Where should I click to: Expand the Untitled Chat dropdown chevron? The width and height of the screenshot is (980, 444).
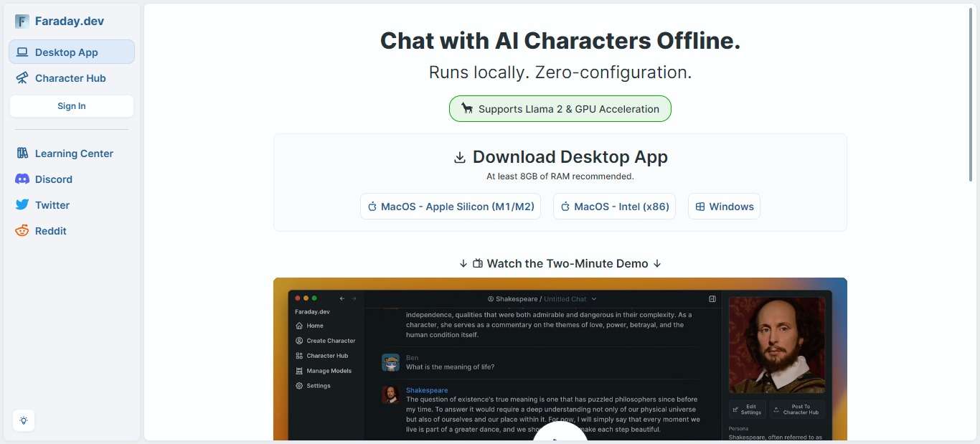tap(594, 299)
